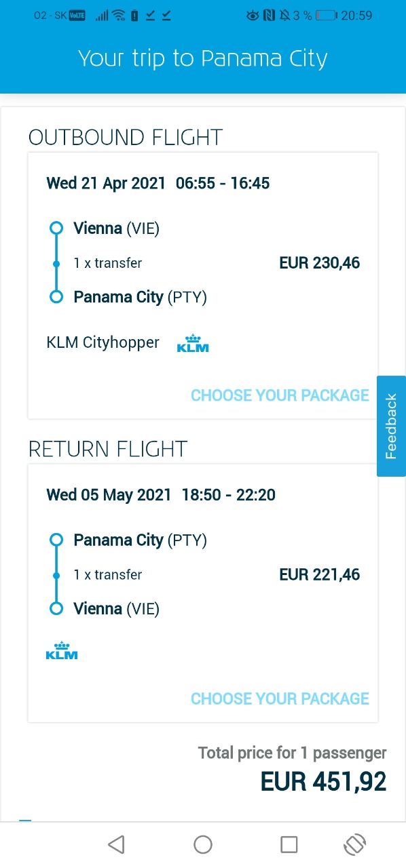Select the return 1 x transfer detail

[108, 574]
